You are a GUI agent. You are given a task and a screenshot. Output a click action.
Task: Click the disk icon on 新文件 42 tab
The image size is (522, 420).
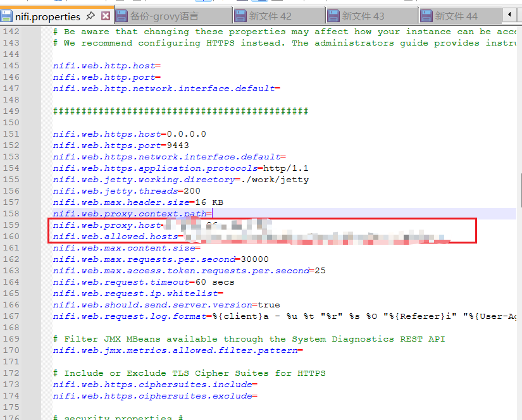[240, 16]
